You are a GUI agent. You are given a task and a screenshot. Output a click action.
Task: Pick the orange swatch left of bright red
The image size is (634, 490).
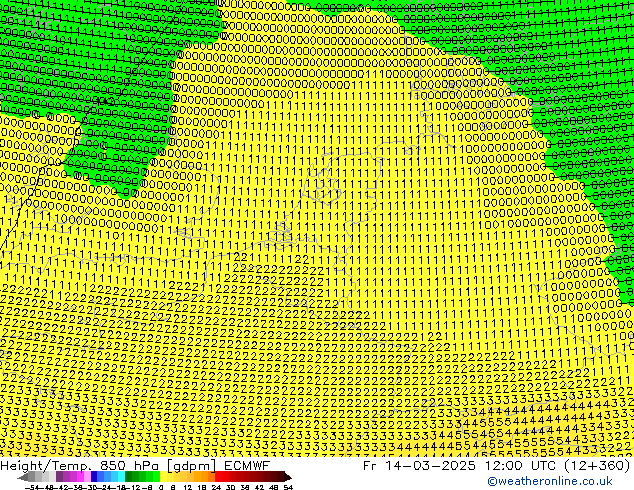(x=211, y=477)
